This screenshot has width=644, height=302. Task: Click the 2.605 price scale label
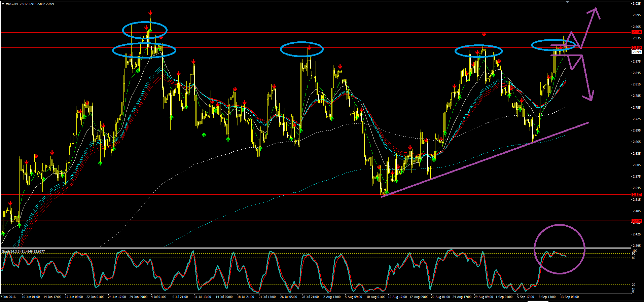click(637, 165)
